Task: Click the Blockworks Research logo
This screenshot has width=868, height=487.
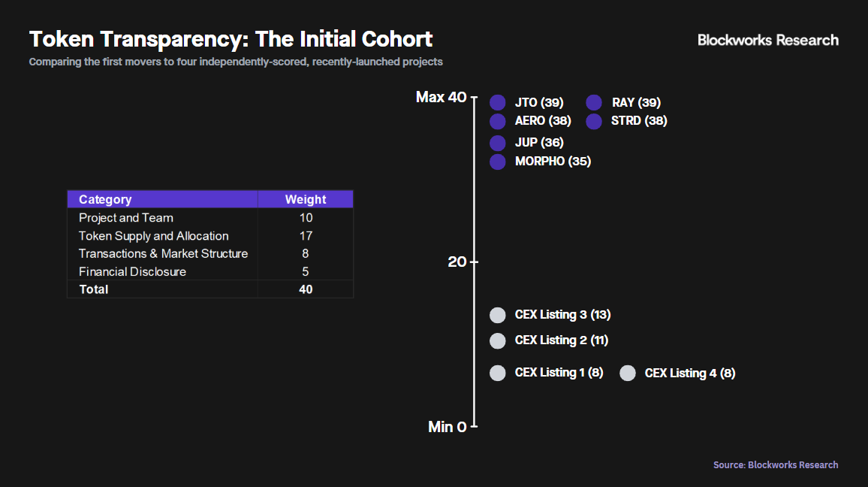Action: pyautogui.click(x=768, y=40)
